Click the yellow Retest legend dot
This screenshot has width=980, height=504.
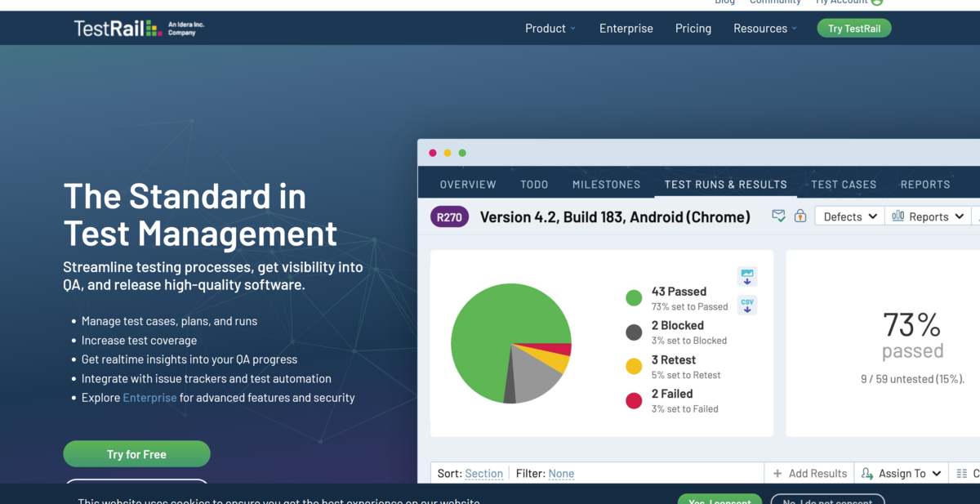point(634,367)
